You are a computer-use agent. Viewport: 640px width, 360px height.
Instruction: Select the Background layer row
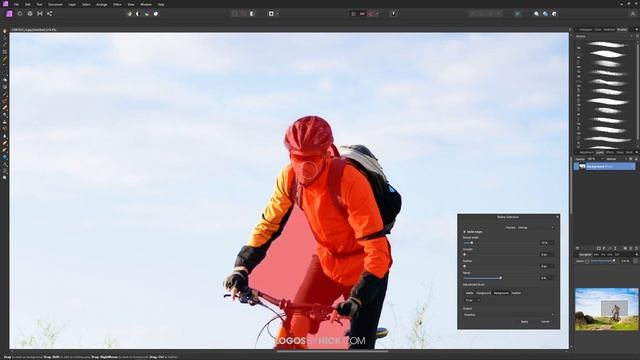coord(604,167)
